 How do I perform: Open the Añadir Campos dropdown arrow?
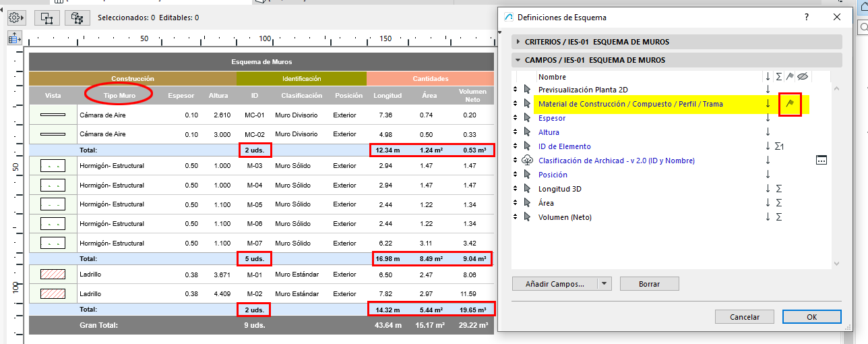pos(604,284)
